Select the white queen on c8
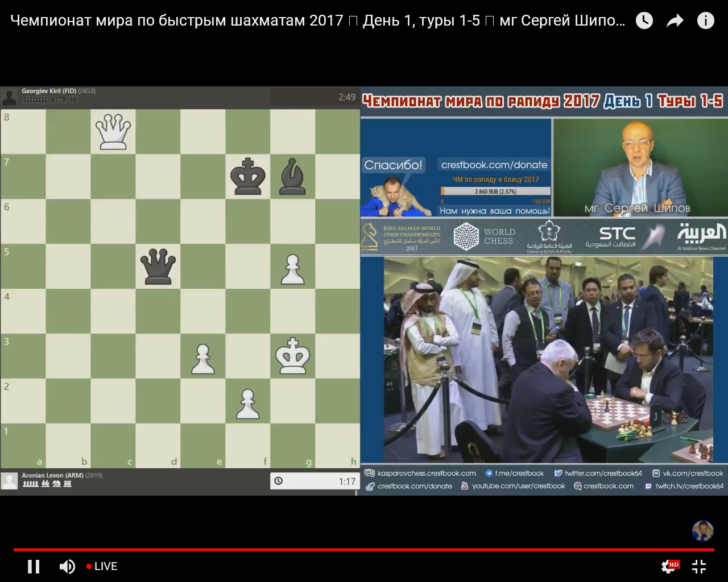 pyautogui.click(x=113, y=132)
